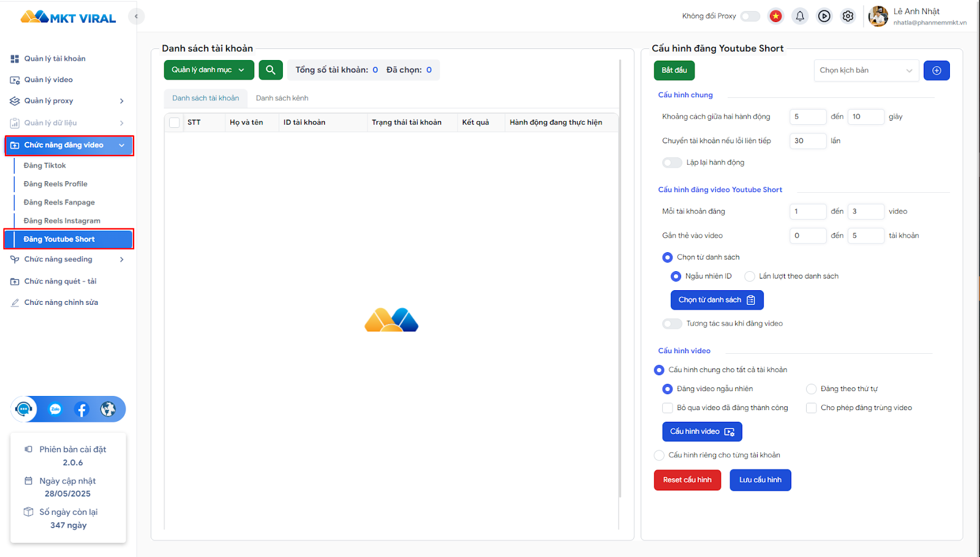
Task: Click the MKT VIRAL logo
Action: click(68, 17)
